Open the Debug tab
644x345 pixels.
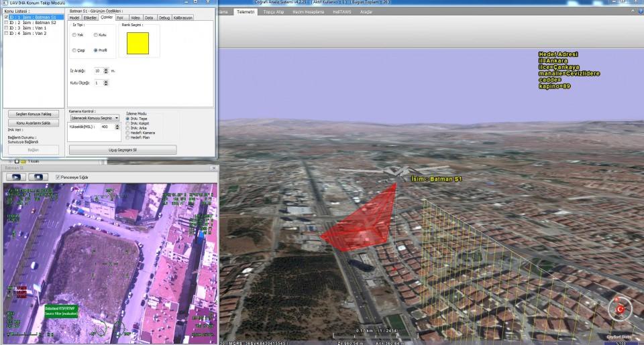pyautogui.click(x=164, y=18)
